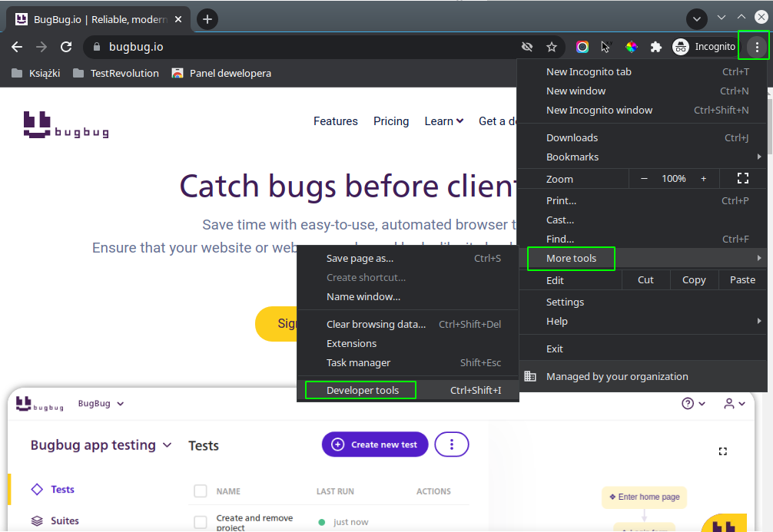Click the crossed-eye tracking protection icon

(x=527, y=47)
